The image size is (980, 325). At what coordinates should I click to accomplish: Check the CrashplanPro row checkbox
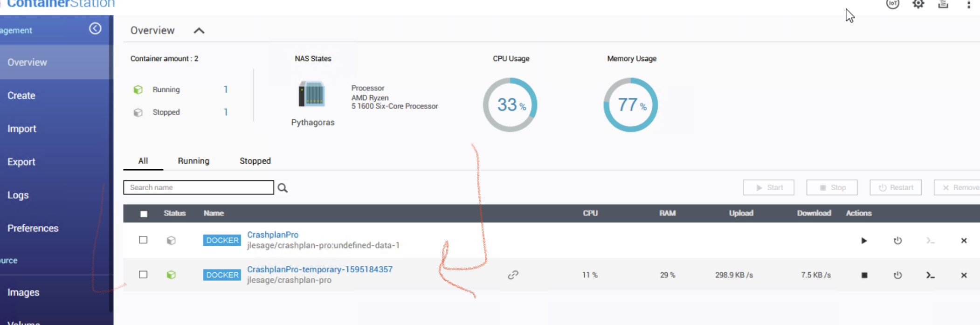coord(143,240)
